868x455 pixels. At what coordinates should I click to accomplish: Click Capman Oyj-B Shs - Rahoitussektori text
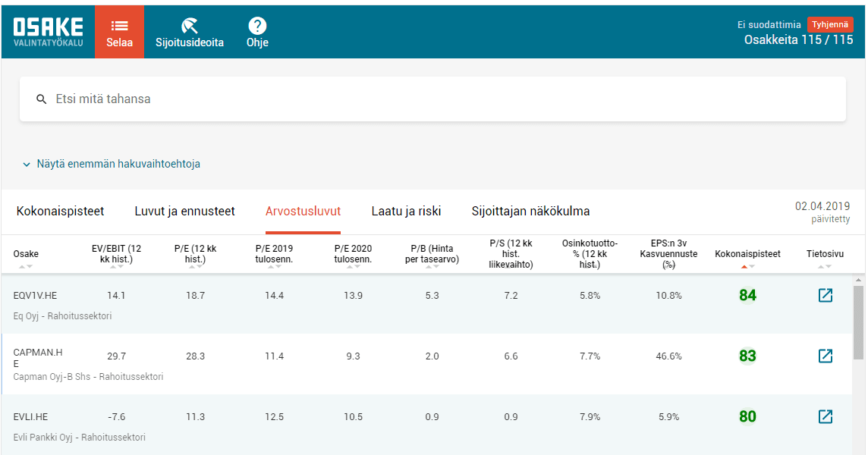pos(88,376)
